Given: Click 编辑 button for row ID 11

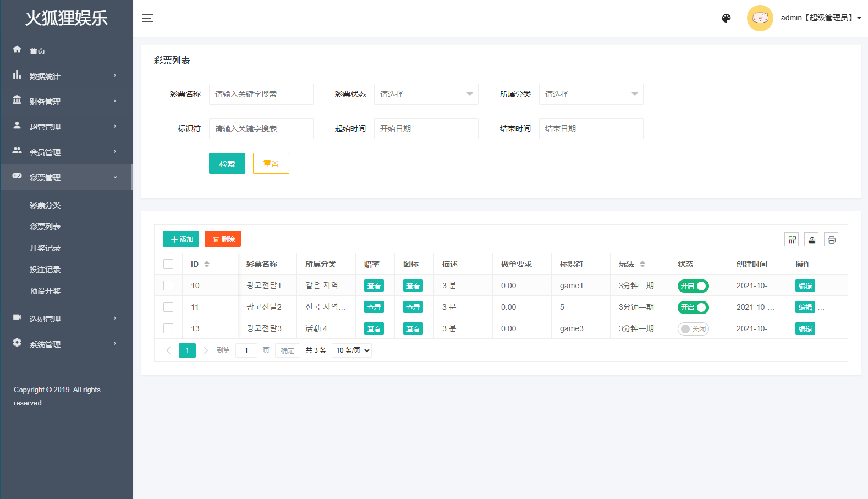Looking at the screenshot, I should click(805, 307).
